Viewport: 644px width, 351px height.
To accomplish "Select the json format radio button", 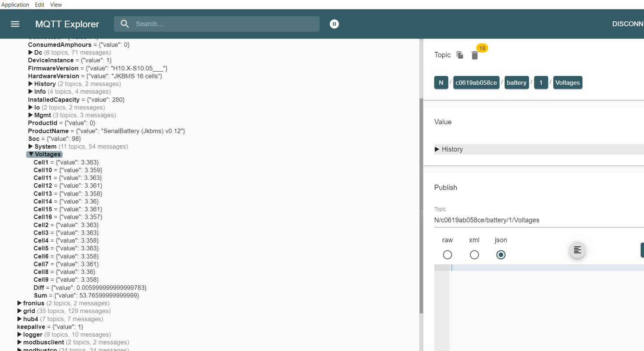I will pos(501,255).
